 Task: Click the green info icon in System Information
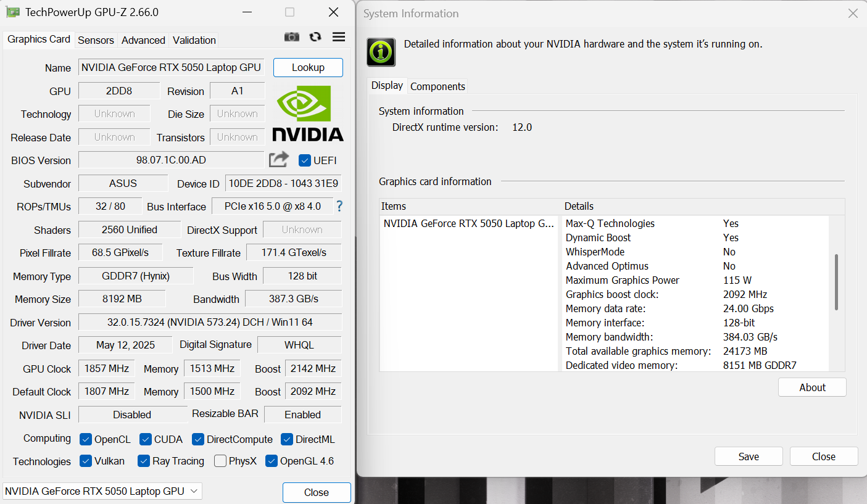coord(380,52)
